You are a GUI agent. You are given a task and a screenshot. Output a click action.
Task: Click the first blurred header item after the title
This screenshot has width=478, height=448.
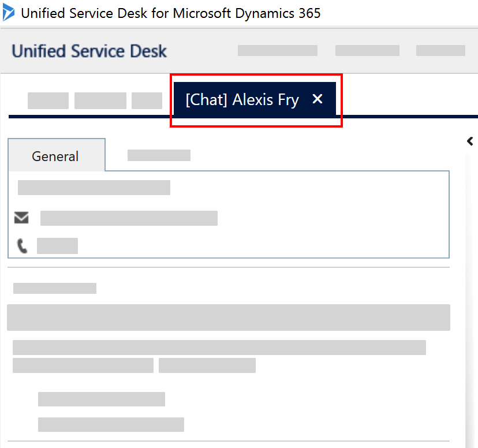pyautogui.click(x=278, y=51)
